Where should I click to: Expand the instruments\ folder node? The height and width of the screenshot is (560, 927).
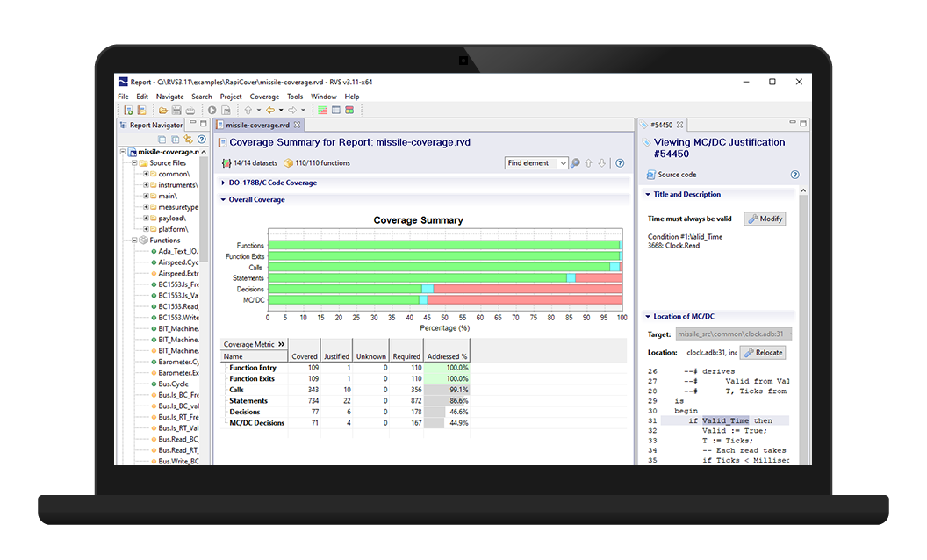[146, 185]
